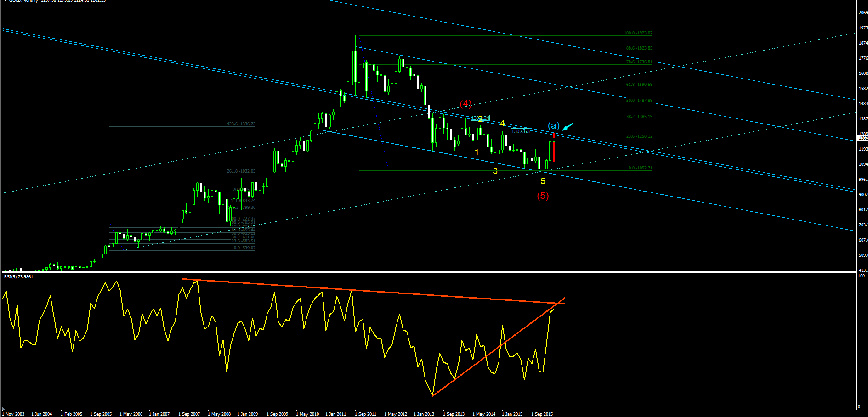Click the RSI scale 100 label
This screenshot has height=417, width=868.
click(x=861, y=276)
